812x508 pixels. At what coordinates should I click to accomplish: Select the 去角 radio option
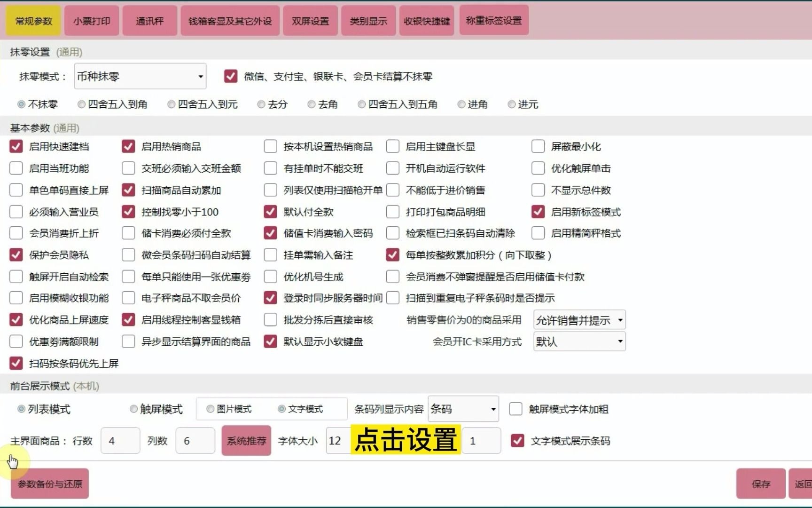(311, 104)
